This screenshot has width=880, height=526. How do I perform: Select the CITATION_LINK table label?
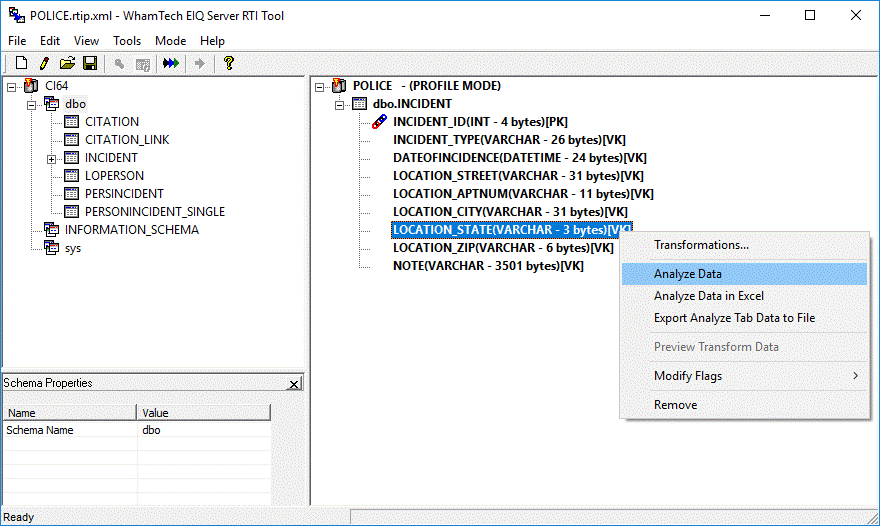coord(127,140)
